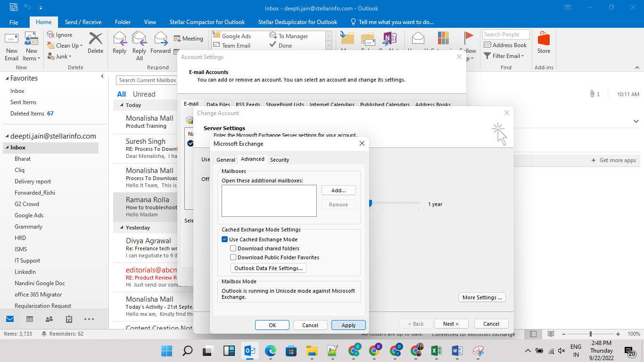Click Tell me what you want to do box
644x362 pixels.
[x=392, y=22]
